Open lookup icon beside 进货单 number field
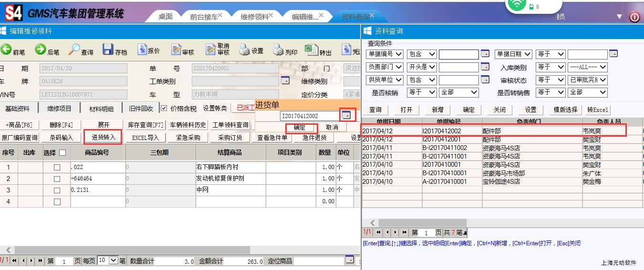The width and height of the screenshot is (644, 270). [346, 115]
